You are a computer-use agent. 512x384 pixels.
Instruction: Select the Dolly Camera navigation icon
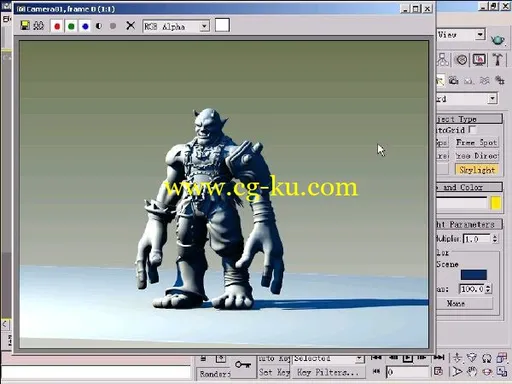tap(457, 358)
